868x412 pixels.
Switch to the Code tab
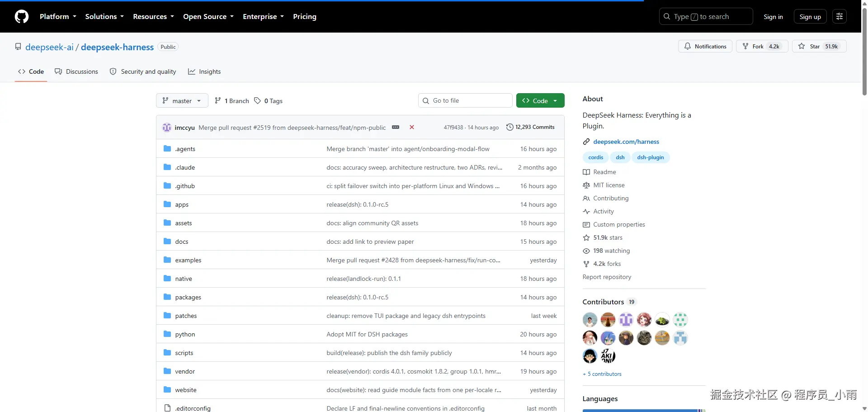pos(31,71)
